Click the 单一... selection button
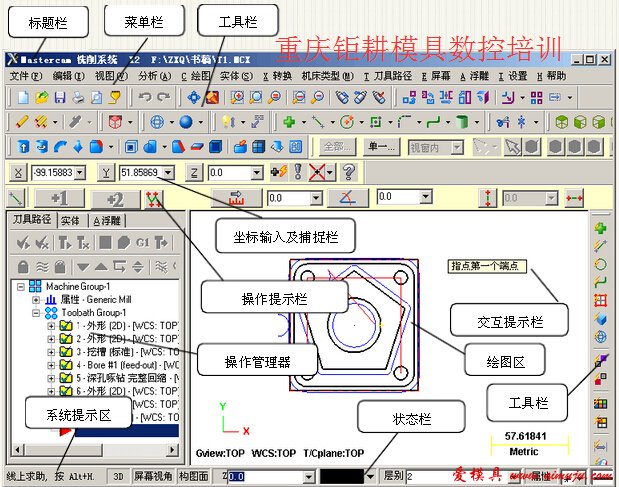The image size is (619, 487). [381, 147]
